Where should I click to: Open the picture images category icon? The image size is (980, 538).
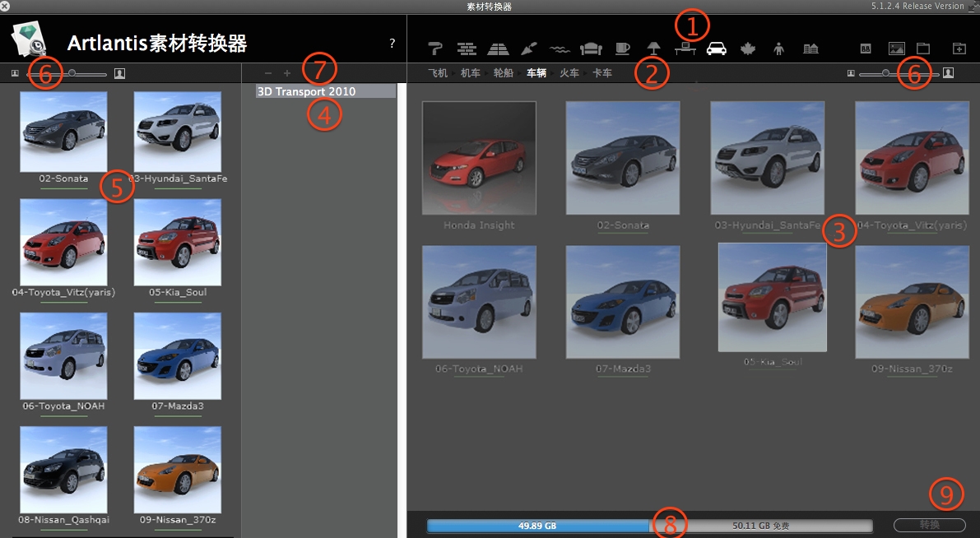896,49
